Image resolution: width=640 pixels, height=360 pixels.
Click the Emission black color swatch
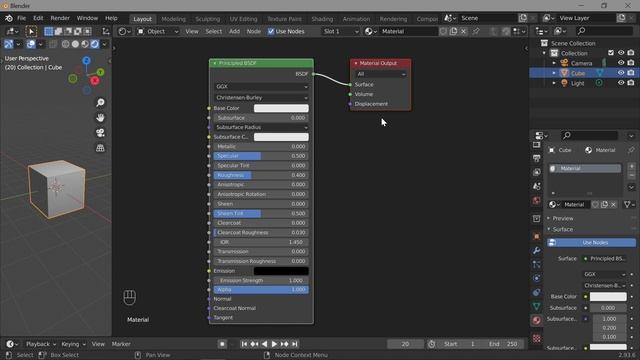281,271
